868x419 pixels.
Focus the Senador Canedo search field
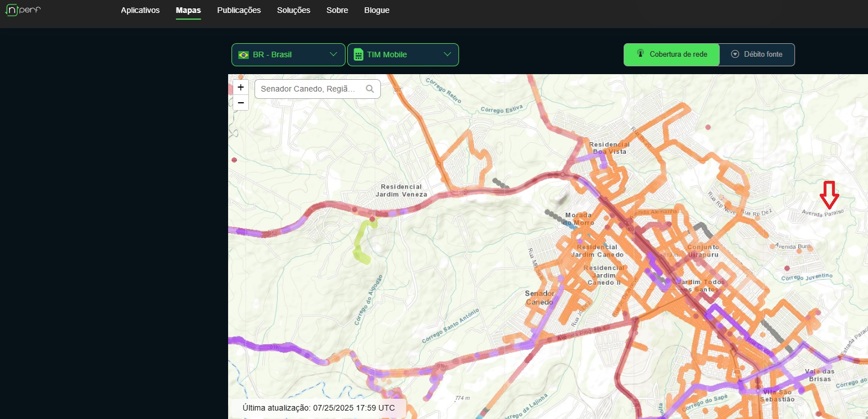308,89
